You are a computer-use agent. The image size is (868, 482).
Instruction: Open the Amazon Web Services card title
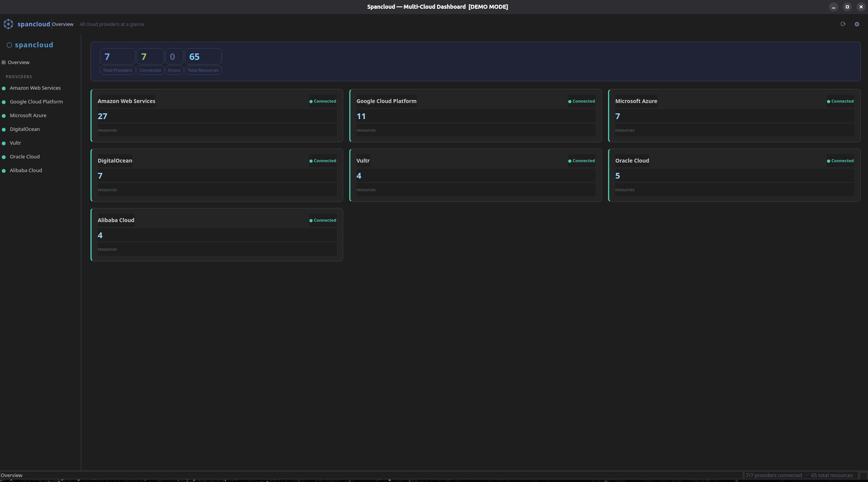(126, 101)
